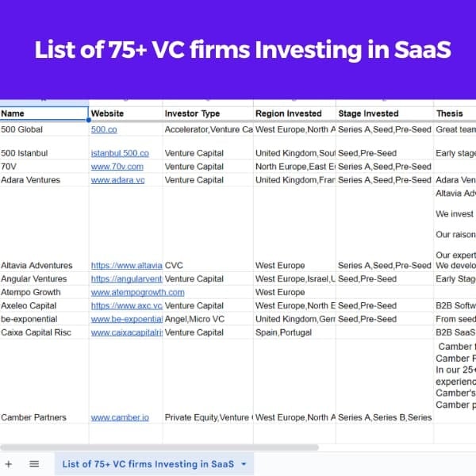The image size is (476, 476).
Task: Select the Website header cell
Action: 125,113
